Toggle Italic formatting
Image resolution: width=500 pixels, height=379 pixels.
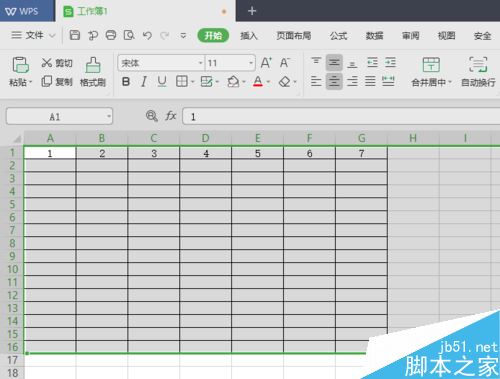point(144,81)
